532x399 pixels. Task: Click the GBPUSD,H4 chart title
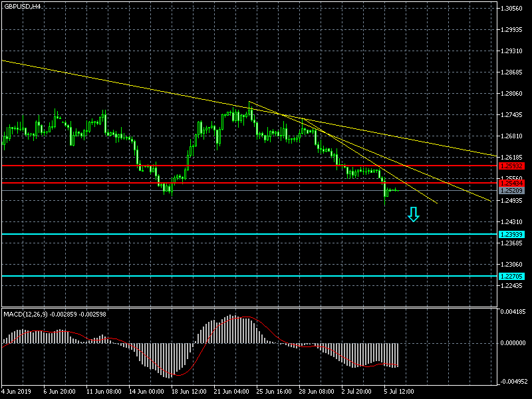22,7
